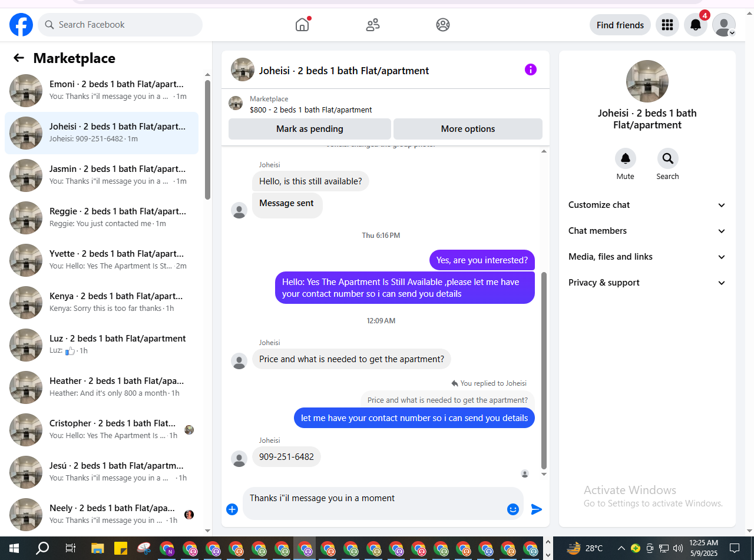Open the Facebook logo home link

tap(21, 25)
